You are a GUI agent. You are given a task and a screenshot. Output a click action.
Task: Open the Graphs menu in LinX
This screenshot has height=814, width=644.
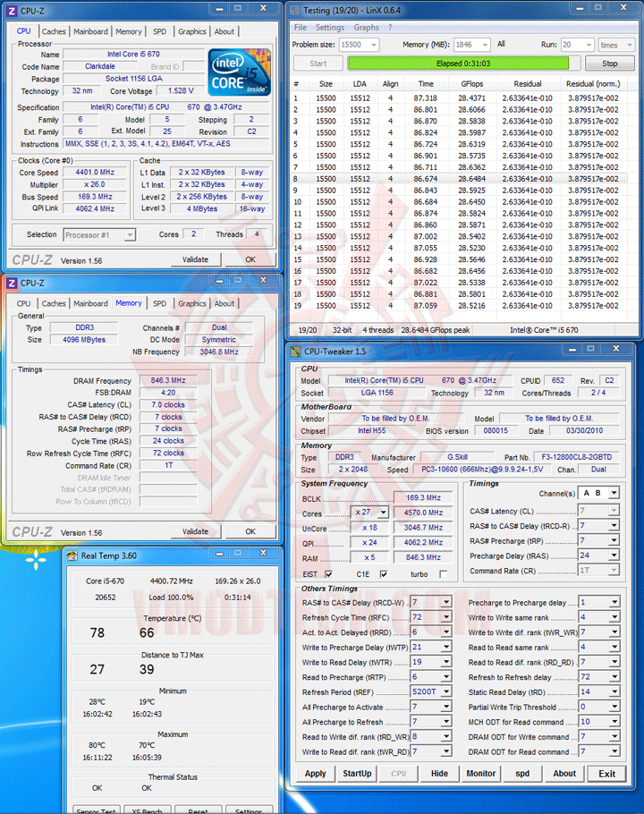pos(367,28)
